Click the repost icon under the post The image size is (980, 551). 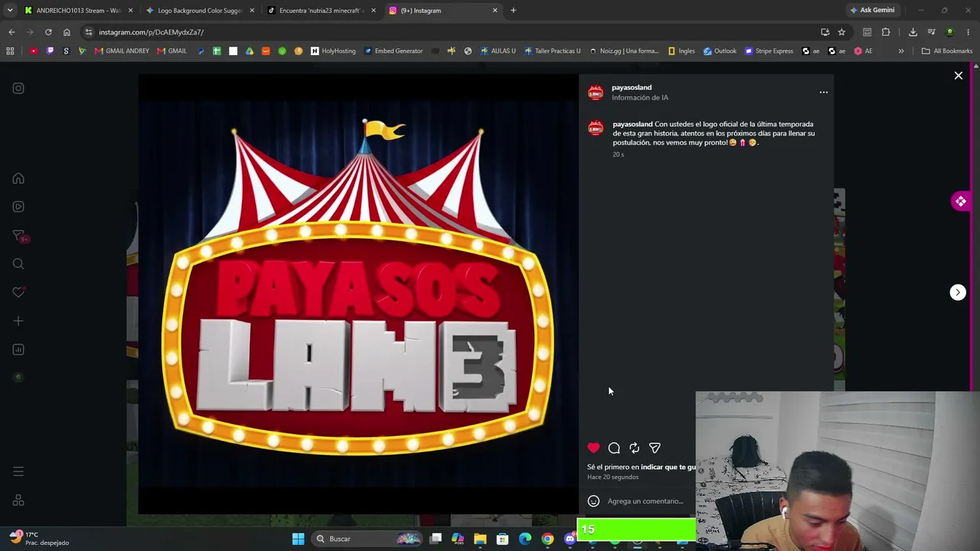tap(635, 448)
